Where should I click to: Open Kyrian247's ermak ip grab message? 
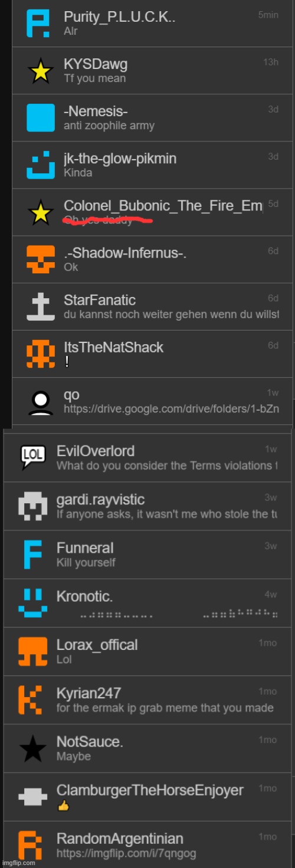coord(147,700)
